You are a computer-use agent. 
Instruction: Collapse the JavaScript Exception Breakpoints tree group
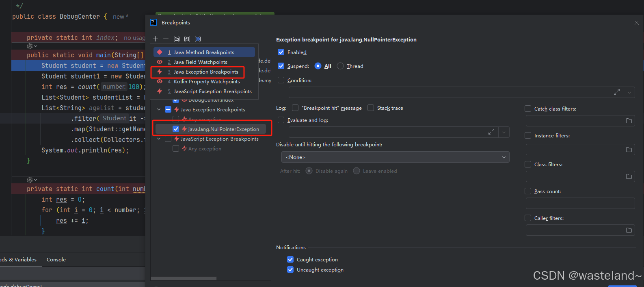pyautogui.click(x=159, y=139)
